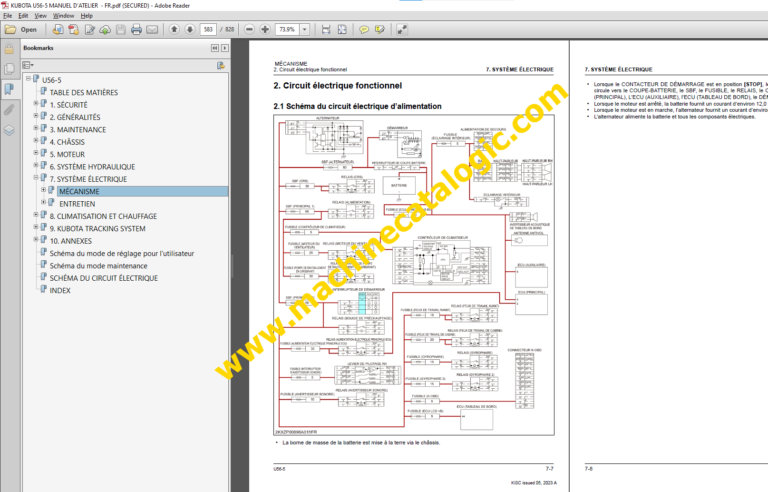
Task: Expand the 1. SÉCURITÉ bookmark
Action: [x=36, y=103]
